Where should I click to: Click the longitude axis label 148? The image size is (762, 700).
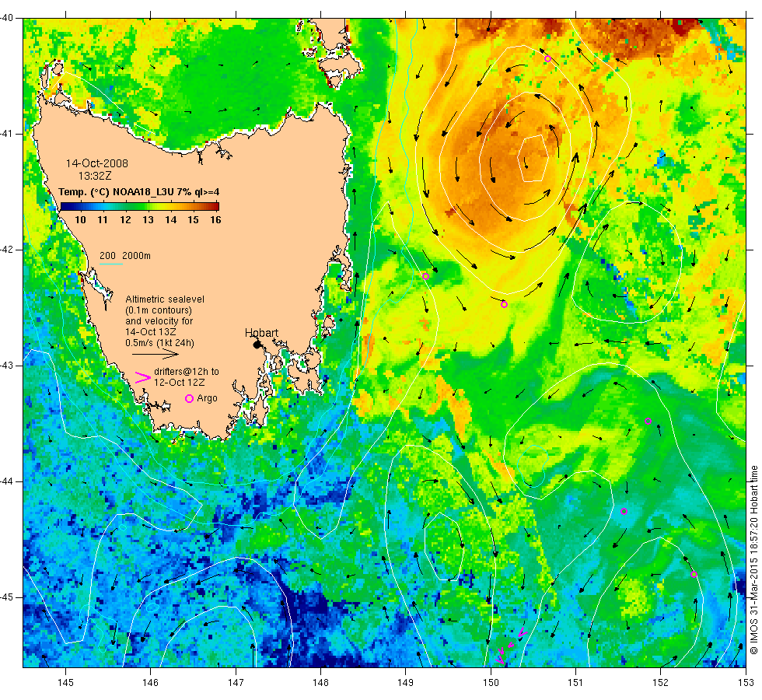320,683
